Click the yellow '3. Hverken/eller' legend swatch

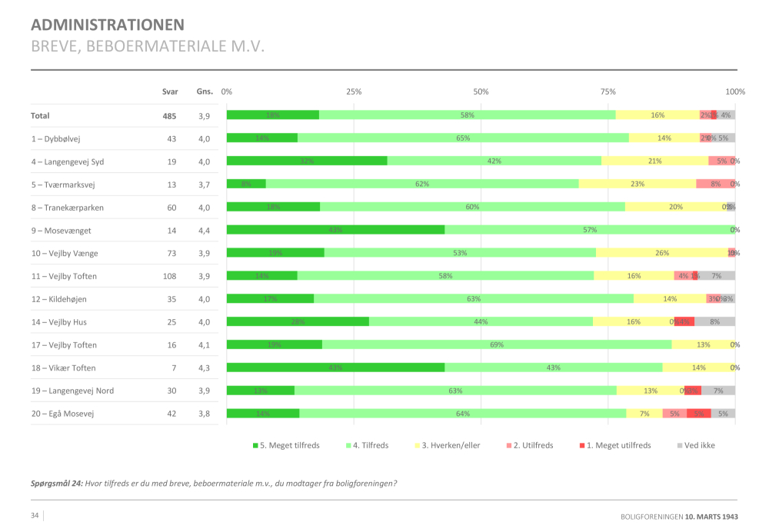pos(418,445)
